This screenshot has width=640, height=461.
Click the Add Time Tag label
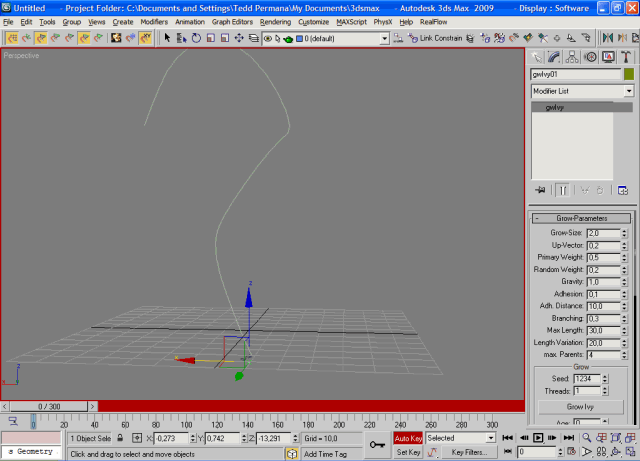(325, 454)
